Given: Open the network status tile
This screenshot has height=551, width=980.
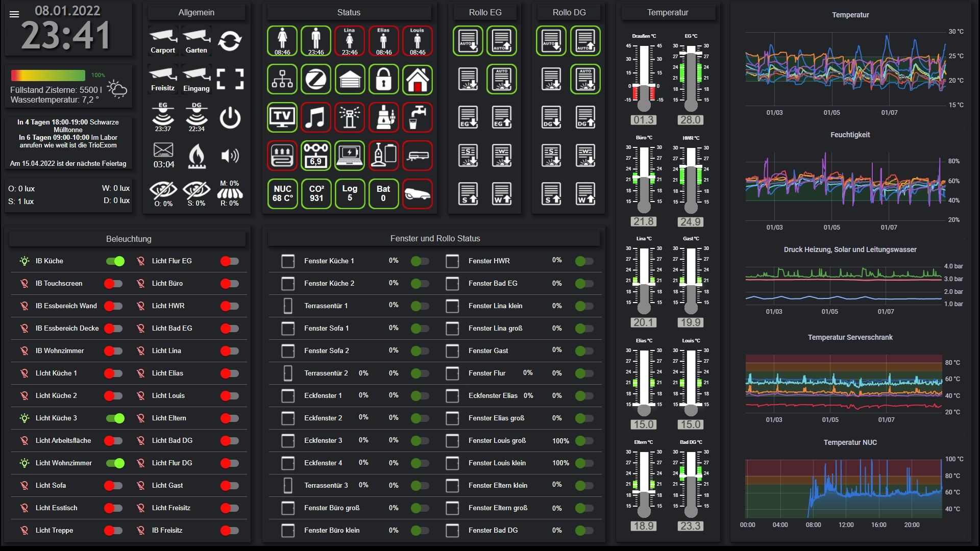Looking at the screenshot, I should 282,80.
